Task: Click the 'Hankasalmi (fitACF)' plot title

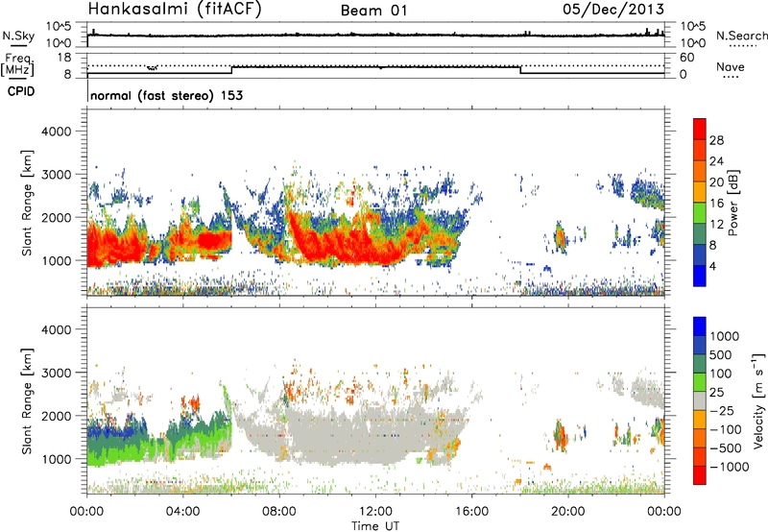Action: (175, 9)
